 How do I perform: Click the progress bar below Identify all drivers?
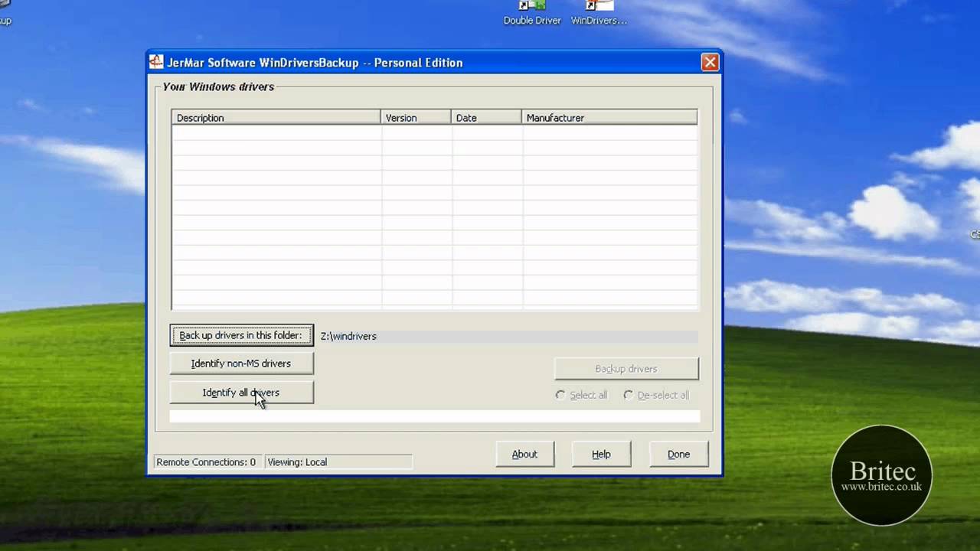tap(435, 416)
